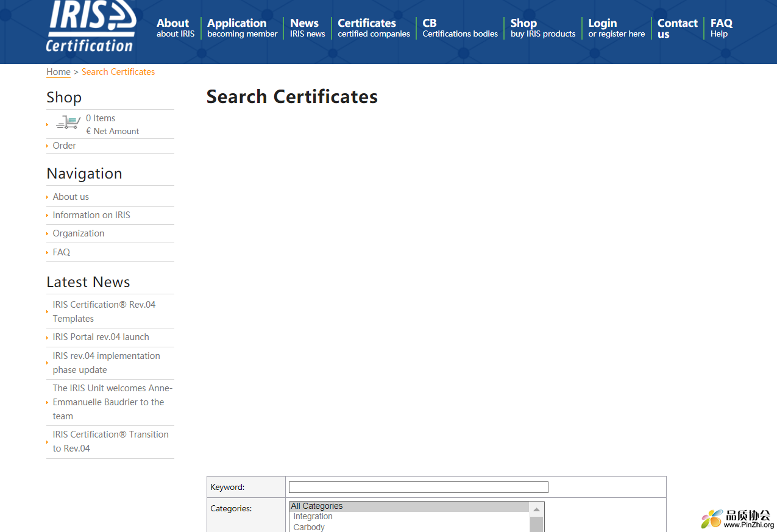Open Anne-Emmanuelle Baudrier welcome news

(x=112, y=402)
